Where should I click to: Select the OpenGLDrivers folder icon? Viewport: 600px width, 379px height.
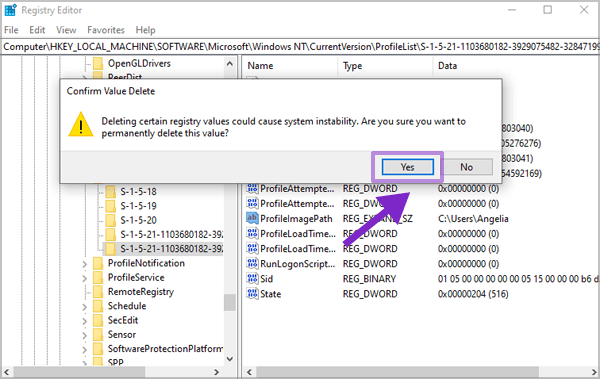click(x=98, y=63)
